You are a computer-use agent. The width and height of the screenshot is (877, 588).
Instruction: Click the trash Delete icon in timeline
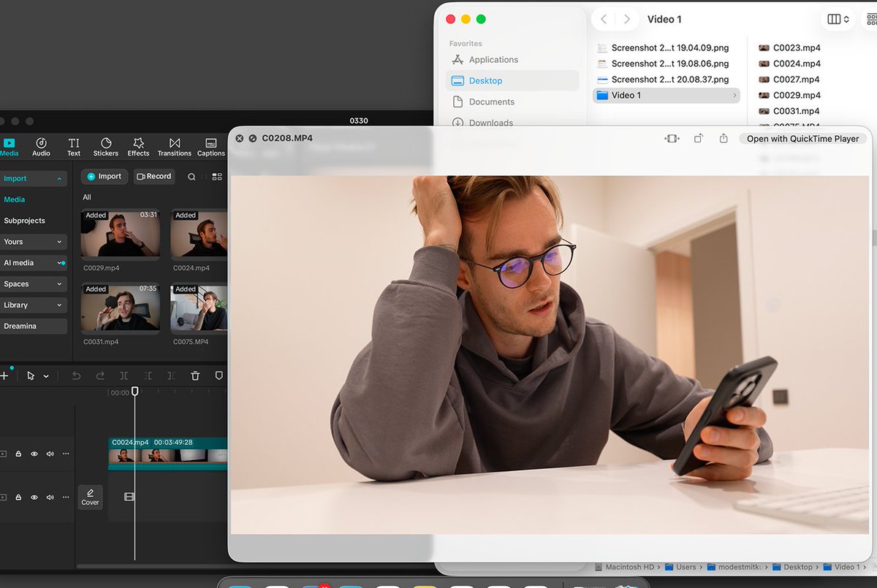195,376
